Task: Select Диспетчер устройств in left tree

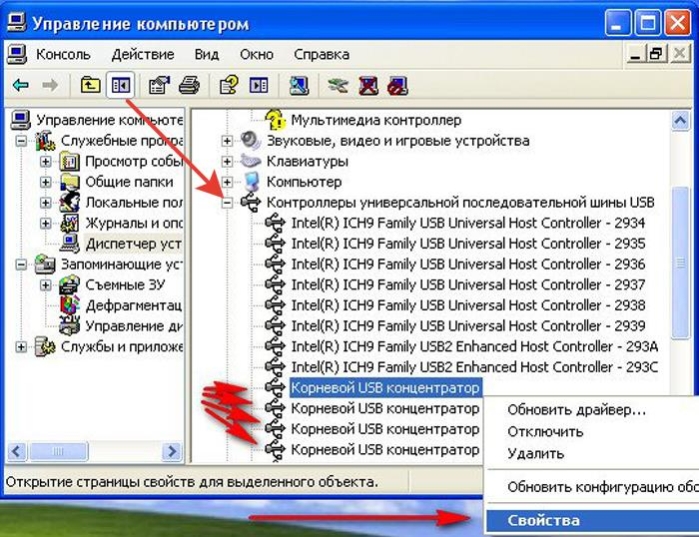Action: [x=133, y=244]
